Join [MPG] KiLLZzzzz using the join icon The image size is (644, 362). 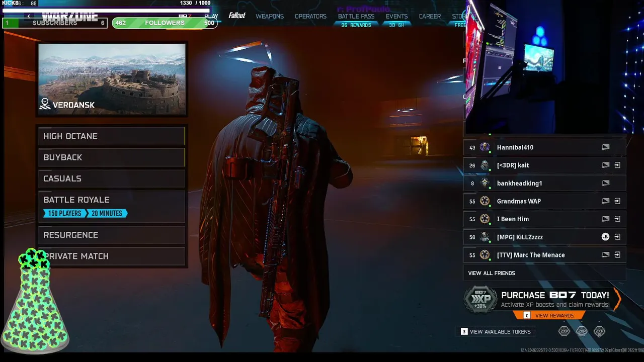tap(617, 237)
